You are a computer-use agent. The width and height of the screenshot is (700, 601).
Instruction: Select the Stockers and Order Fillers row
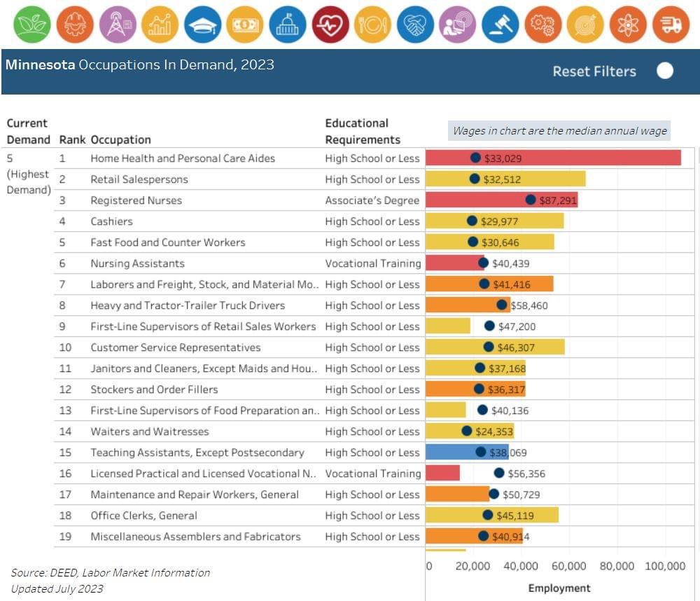[x=374, y=389]
